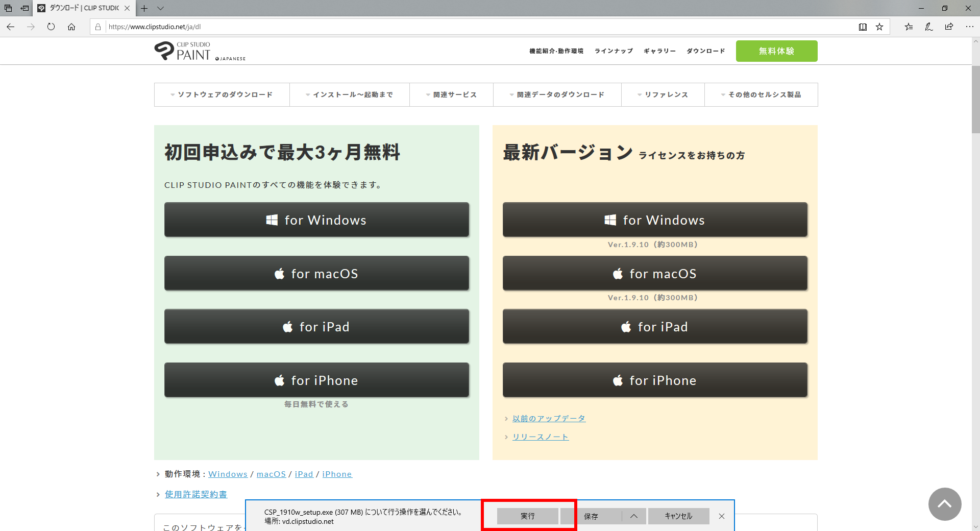Screen dimensions: 980x531
Task: Open browser settings and more menu
Action: 969,27
